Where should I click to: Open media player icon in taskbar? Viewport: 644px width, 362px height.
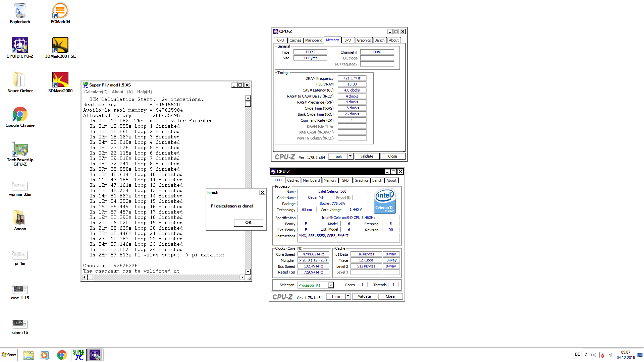click(45, 355)
